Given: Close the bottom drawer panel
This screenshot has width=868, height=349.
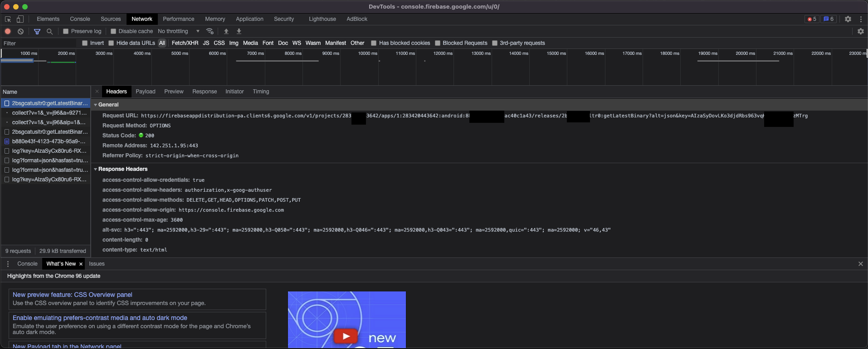Looking at the screenshot, I should point(860,264).
